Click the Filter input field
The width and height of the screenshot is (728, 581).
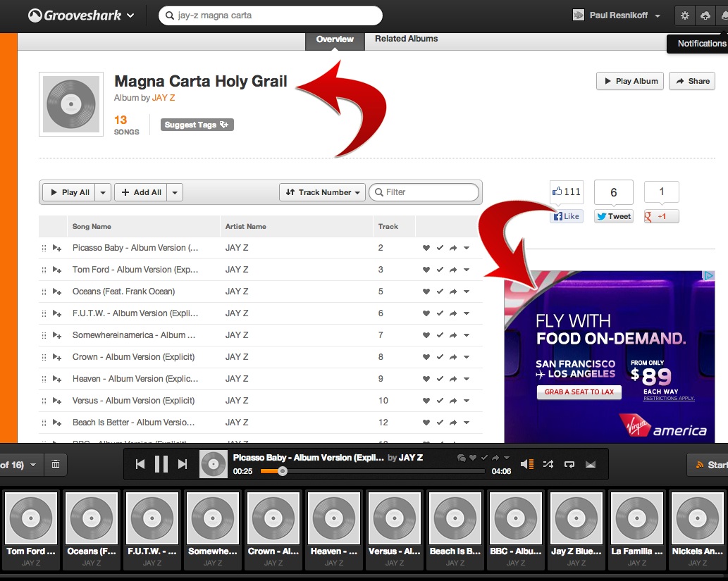(x=424, y=192)
